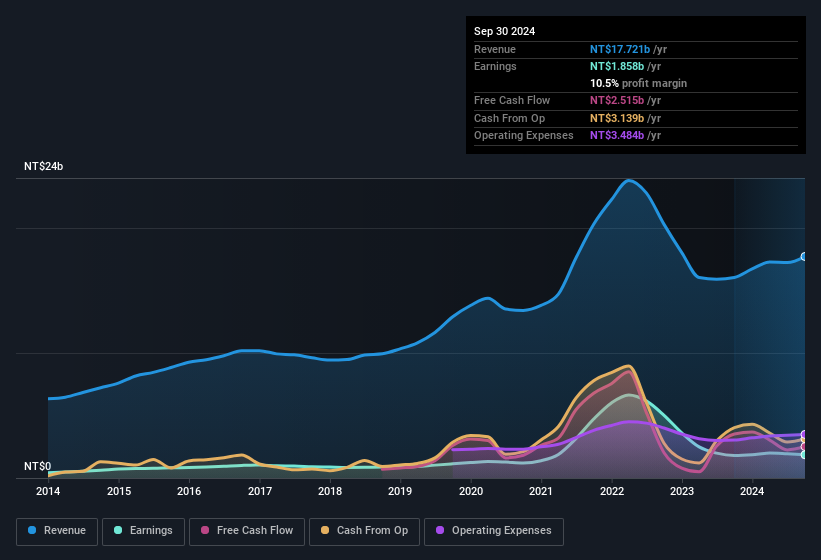Click the 10.5% profit margin text
The image size is (821, 560).
(638, 83)
